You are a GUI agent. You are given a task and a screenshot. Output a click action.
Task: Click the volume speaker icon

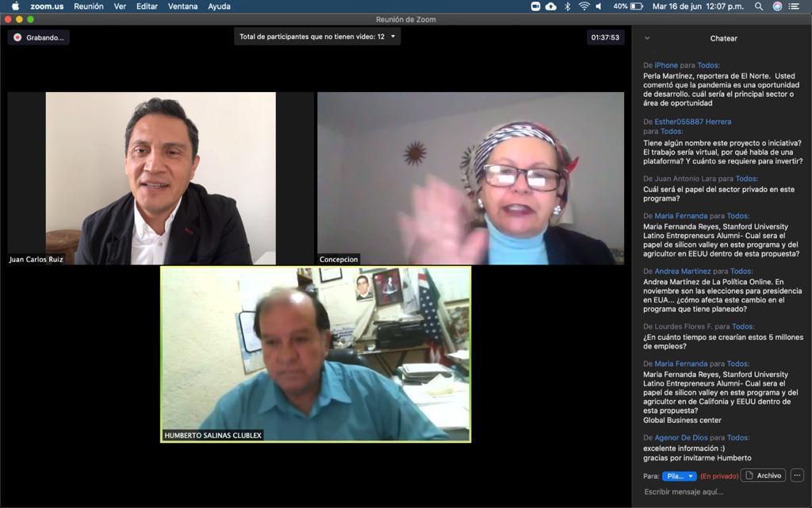[599, 6]
